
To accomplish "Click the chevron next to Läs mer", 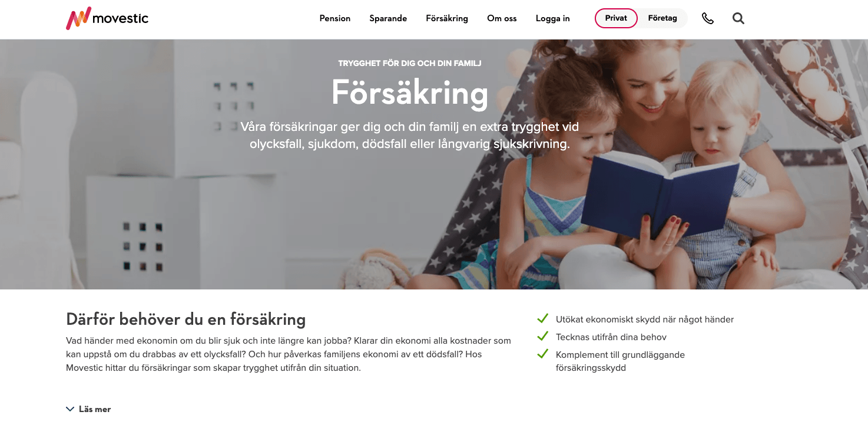I will pyautogui.click(x=70, y=409).
